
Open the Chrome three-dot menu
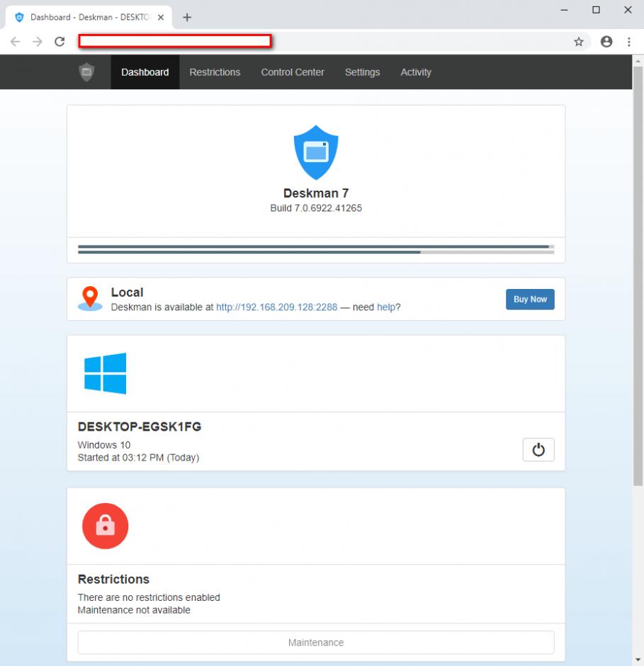(628, 42)
